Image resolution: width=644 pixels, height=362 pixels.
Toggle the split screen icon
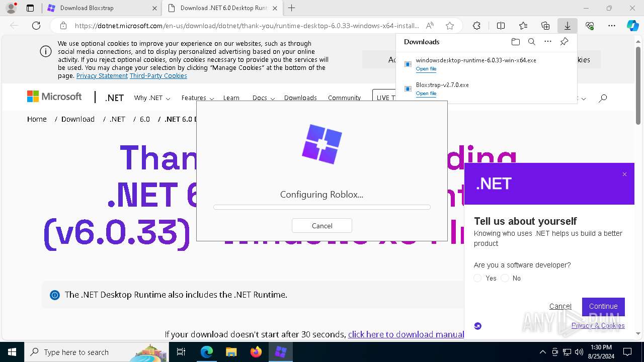(x=501, y=26)
